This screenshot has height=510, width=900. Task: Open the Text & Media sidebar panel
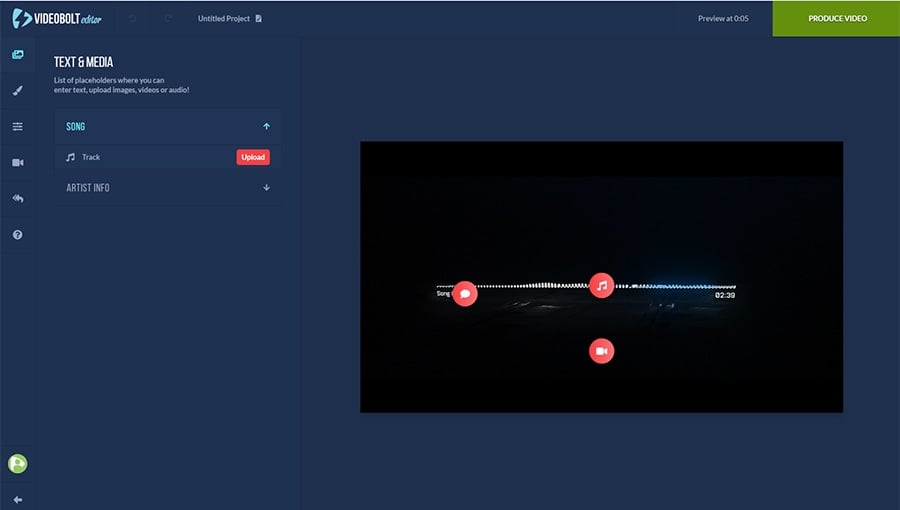(18, 55)
